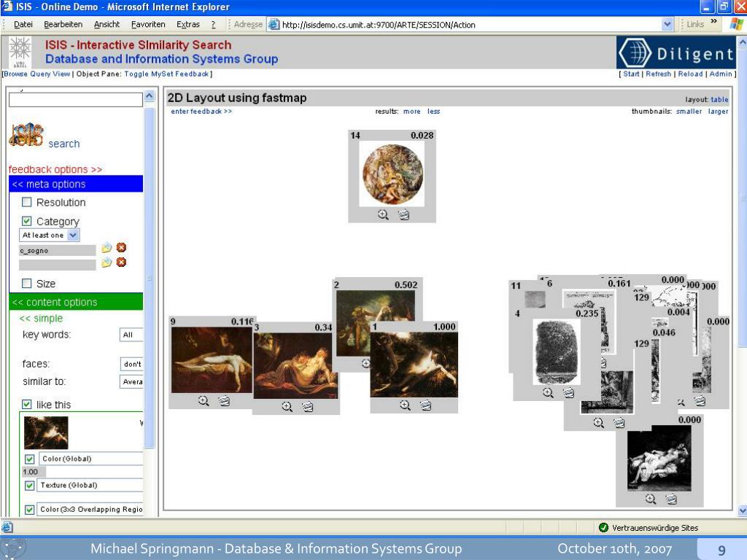This screenshot has width=747, height=560.
Task: Click the magnifier icon under result 14
Action: [x=383, y=214]
